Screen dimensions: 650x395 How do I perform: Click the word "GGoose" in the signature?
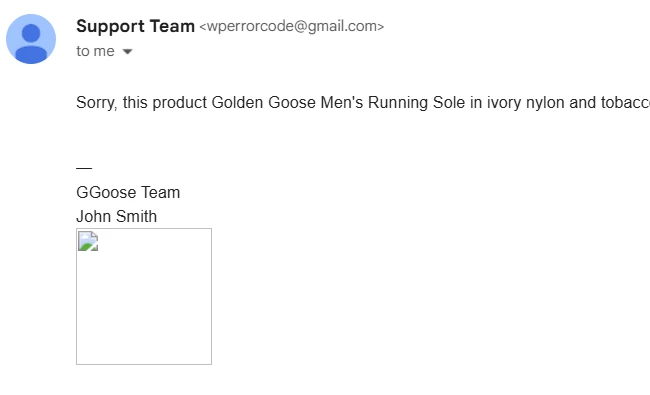pos(106,193)
